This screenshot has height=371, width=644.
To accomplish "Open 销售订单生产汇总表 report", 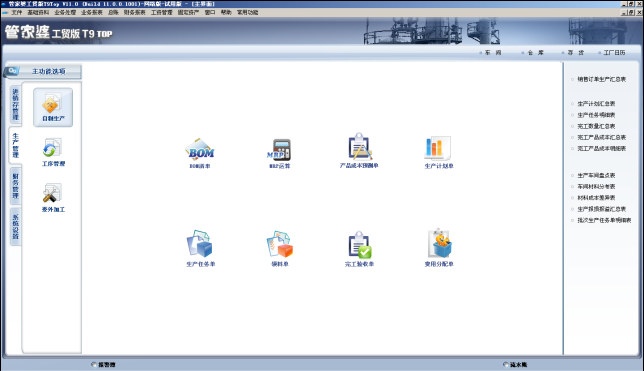I will tap(602, 79).
